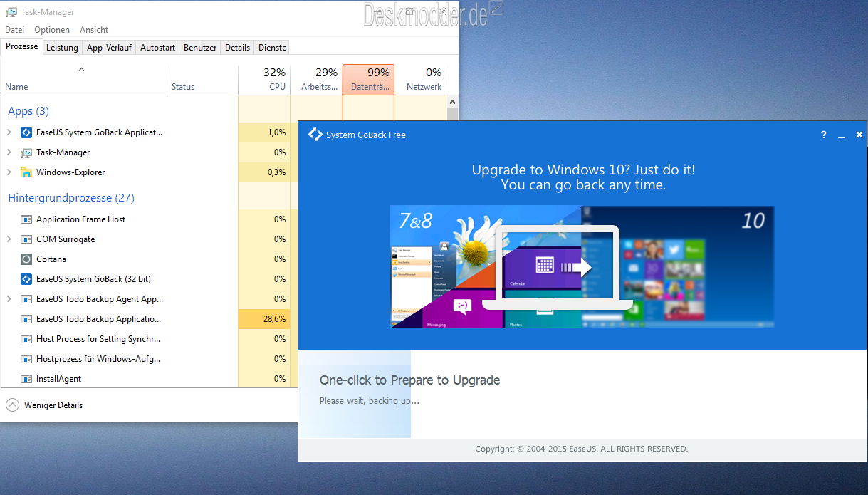This screenshot has height=495, width=868.
Task: Select the Prozesse tab
Action: tap(22, 47)
